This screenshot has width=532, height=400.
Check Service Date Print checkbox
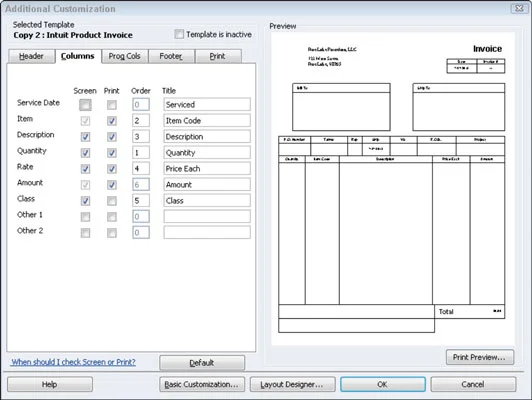click(112, 105)
